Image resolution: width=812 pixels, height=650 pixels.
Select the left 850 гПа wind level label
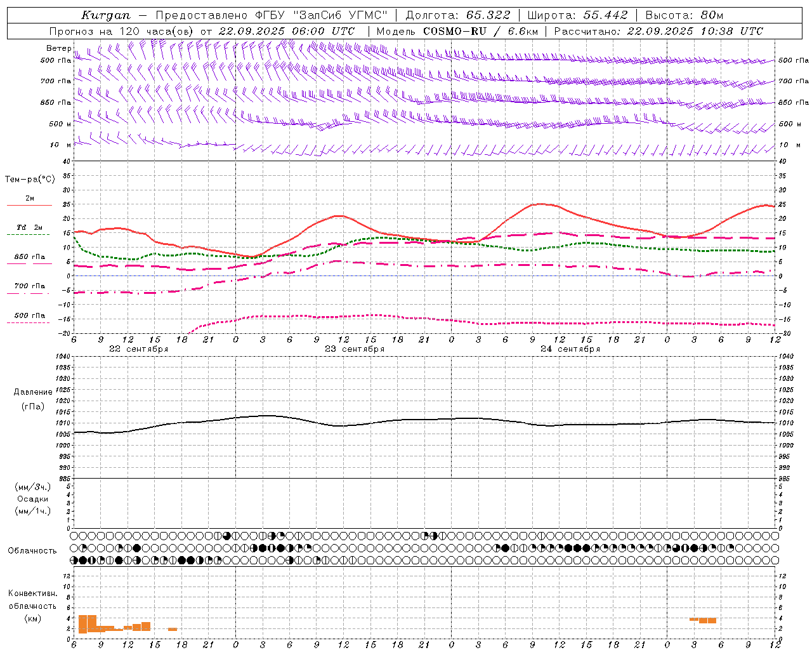click(56, 102)
